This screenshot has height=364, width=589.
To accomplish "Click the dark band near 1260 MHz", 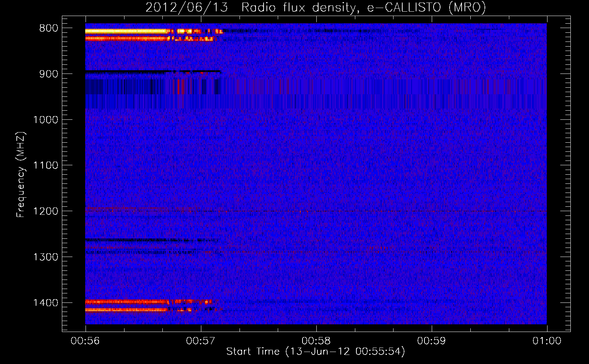I will tap(152, 240).
